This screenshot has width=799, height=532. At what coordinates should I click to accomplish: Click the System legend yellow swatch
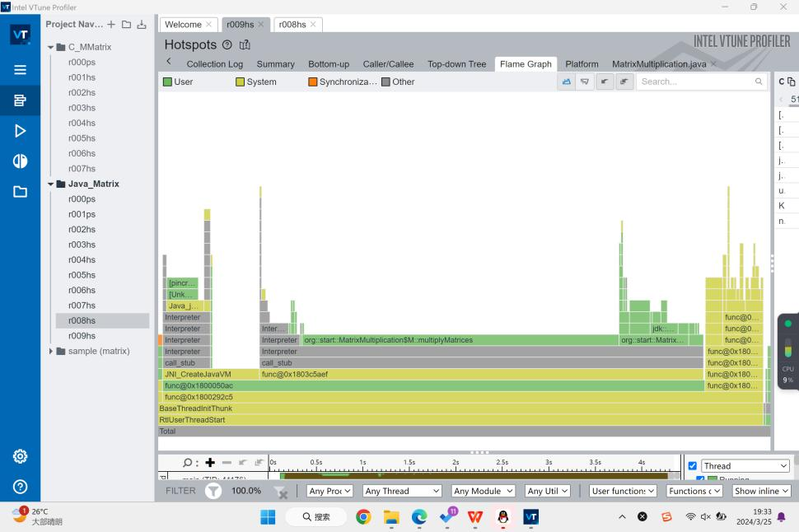pos(240,82)
